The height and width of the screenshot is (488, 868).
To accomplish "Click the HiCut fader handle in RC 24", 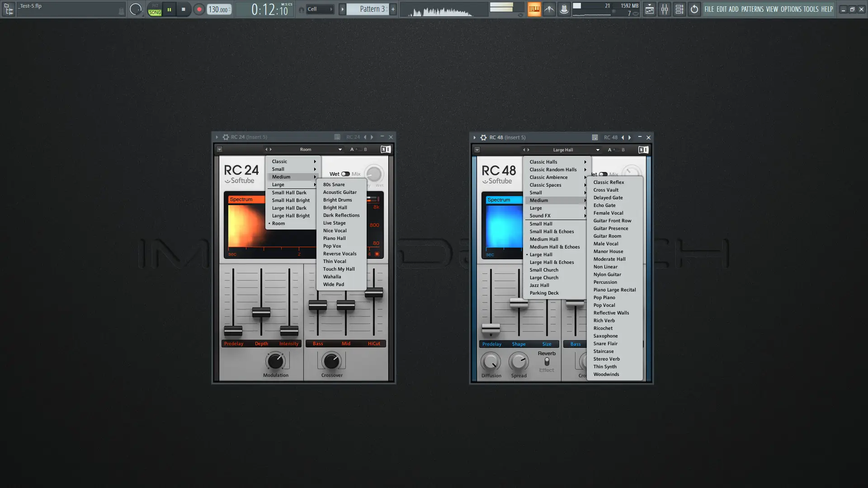I will (374, 293).
